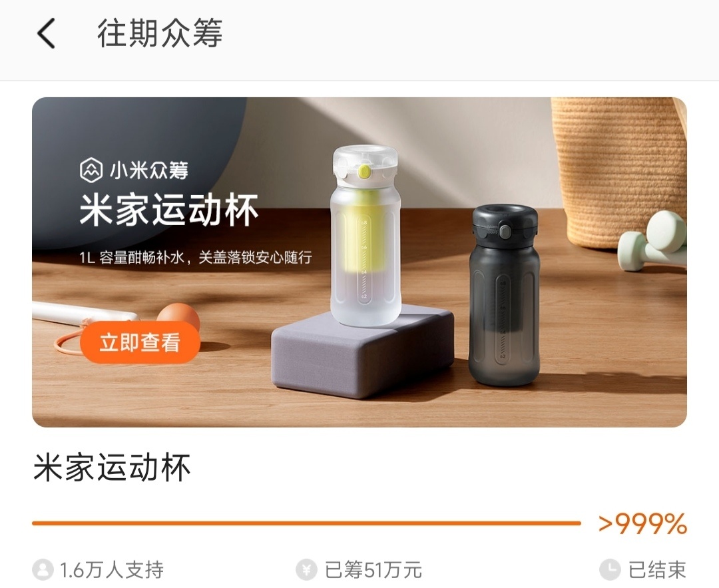Tap the 往期众筹 page title
719x588 pixels.
click(x=160, y=33)
